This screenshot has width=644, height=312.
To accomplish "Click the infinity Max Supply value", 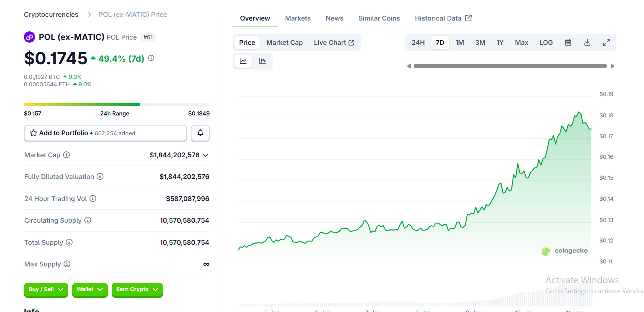I will [x=206, y=264].
